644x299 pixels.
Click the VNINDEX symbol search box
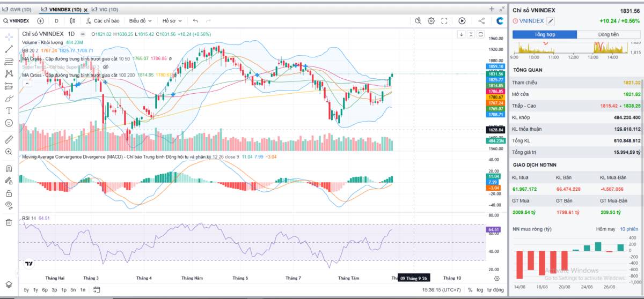[x=17, y=21]
